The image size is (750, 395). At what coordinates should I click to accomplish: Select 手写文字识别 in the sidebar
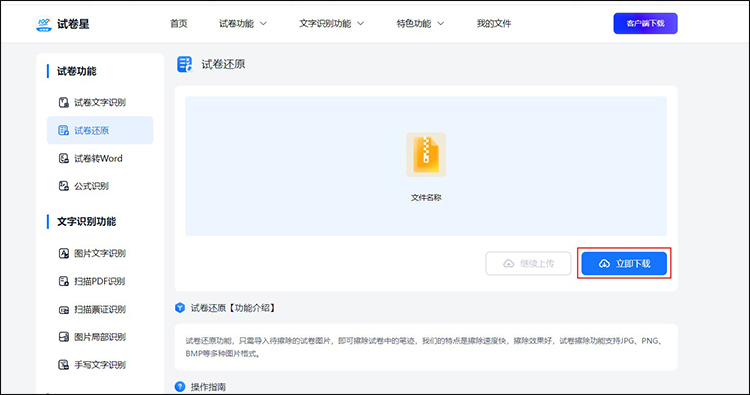100,365
